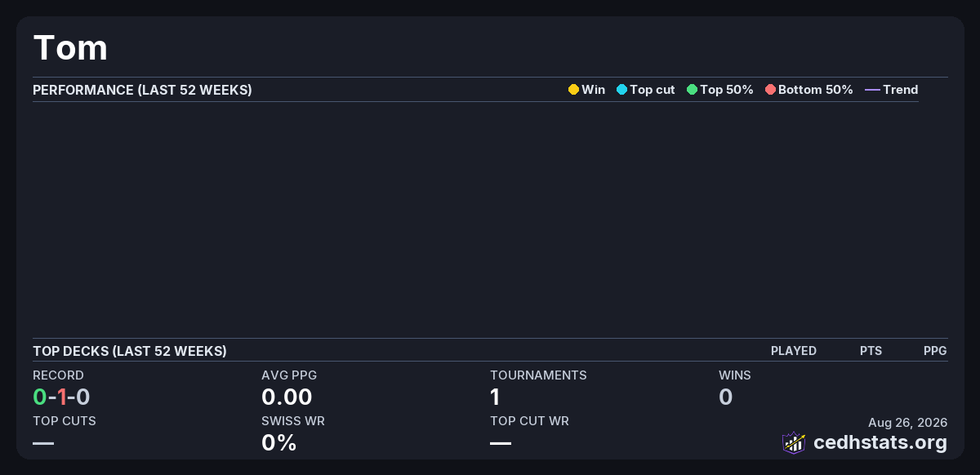Click the WINS label

point(735,375)
